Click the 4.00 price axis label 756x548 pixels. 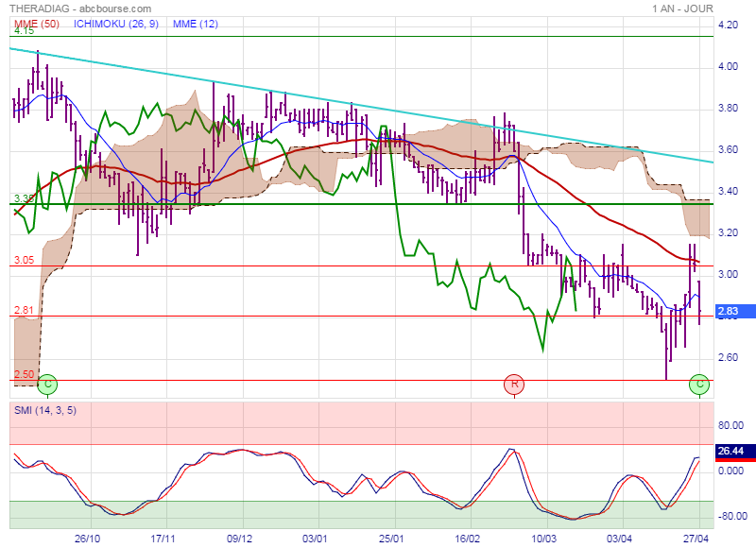(x=728, y=66)
